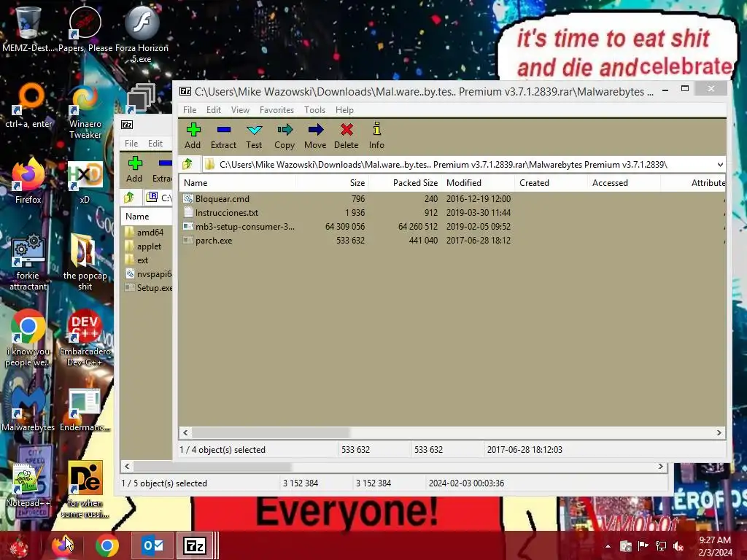Open the Recycle Bin desktop icon
The width and height of the screenshot is (747, 560).
pos(28,28)
